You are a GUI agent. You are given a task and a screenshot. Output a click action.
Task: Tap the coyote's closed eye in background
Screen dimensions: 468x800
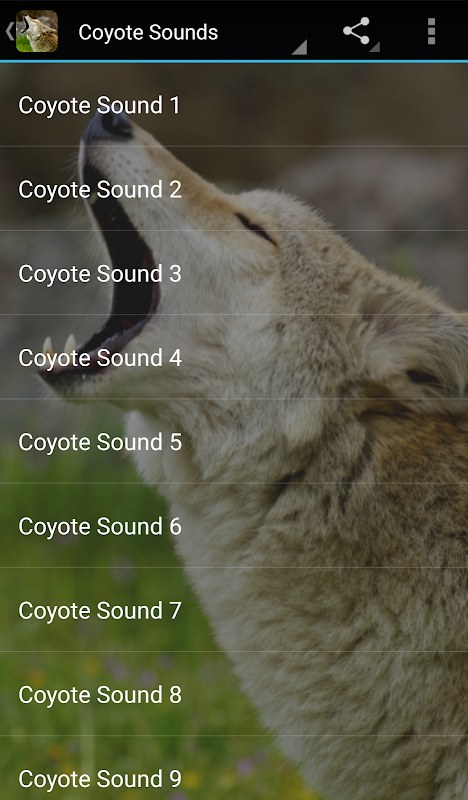coord(257,228)
